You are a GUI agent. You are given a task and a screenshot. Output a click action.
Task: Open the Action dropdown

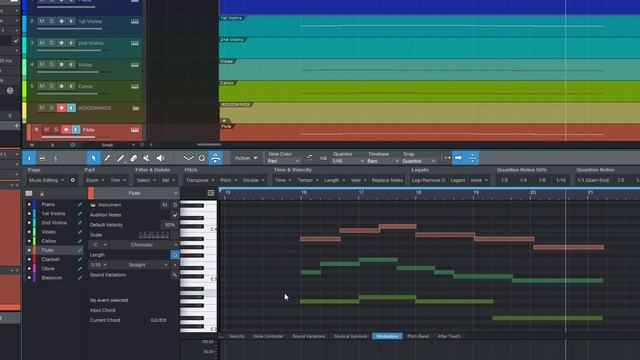click(246, 158)
